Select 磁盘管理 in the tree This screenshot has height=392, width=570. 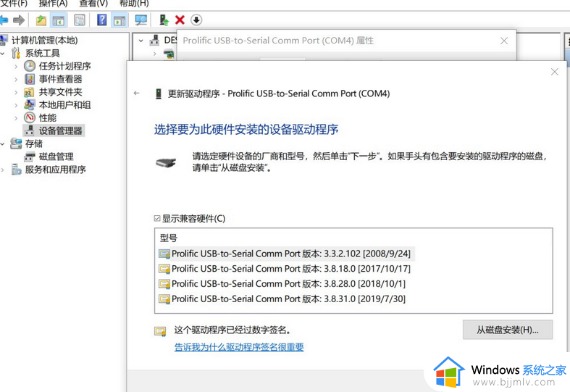(56, 157)
